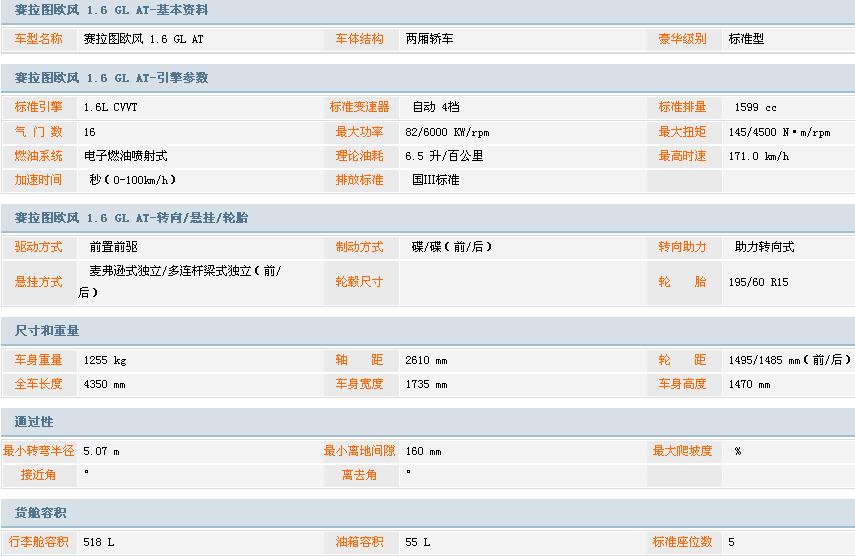Click the 电子燃油喷射式 value
Screen dimensions: 855x556
coord(125,156)
